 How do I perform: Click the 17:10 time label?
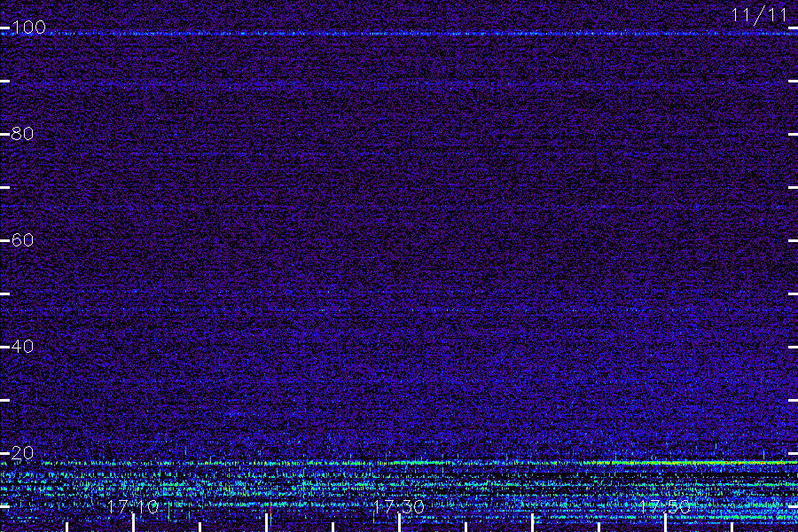[x=133, y=506]
